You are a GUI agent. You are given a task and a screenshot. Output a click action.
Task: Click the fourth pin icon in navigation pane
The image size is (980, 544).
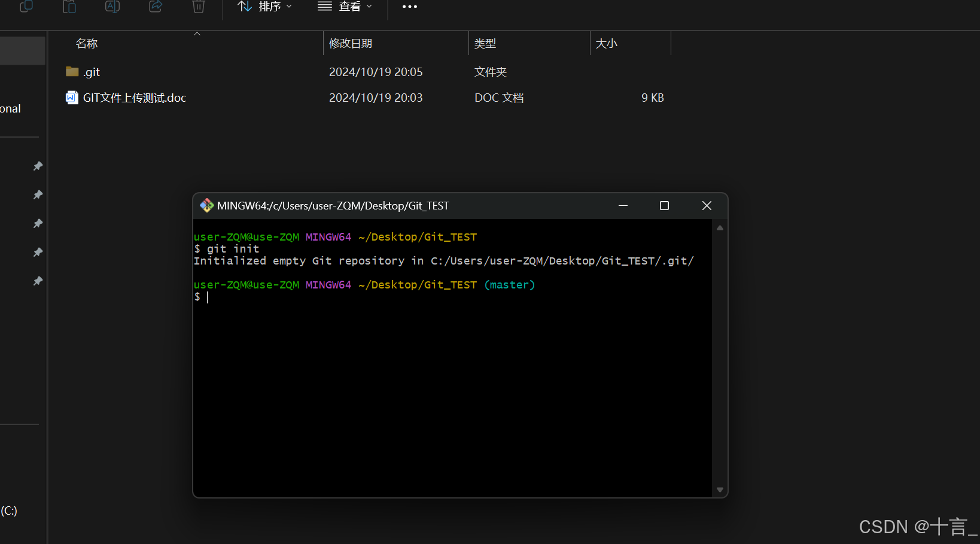click(x=38, y=252)
